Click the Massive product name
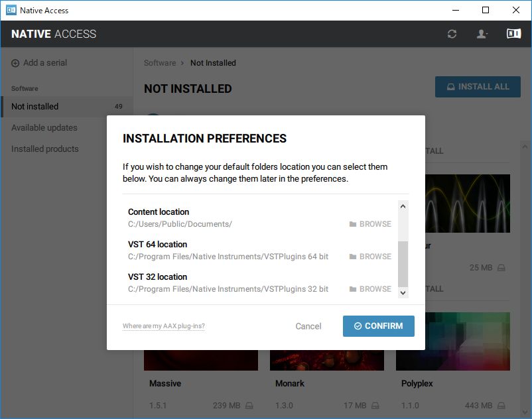Screen dimensions: 532x419 click(165, 383)
